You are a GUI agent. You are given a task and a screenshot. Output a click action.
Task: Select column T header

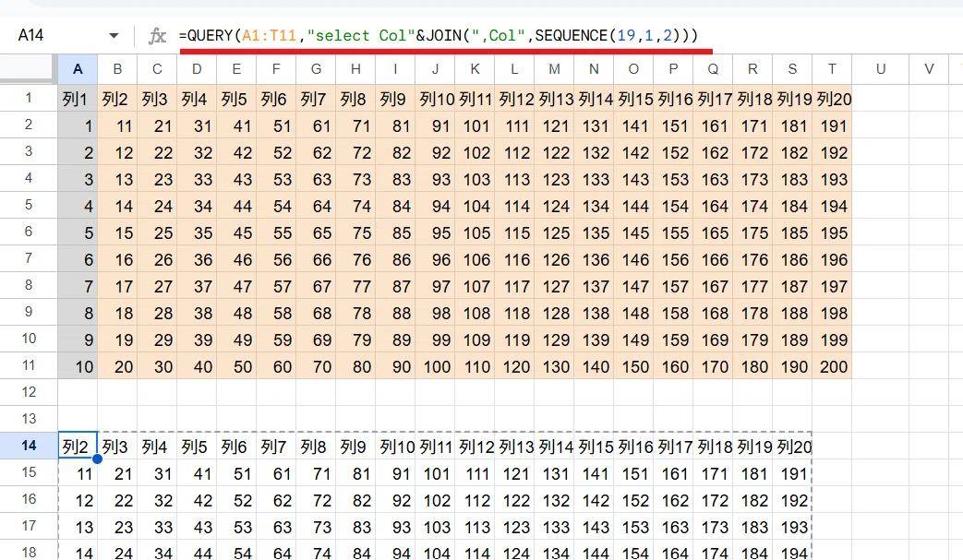pos(832,69)
